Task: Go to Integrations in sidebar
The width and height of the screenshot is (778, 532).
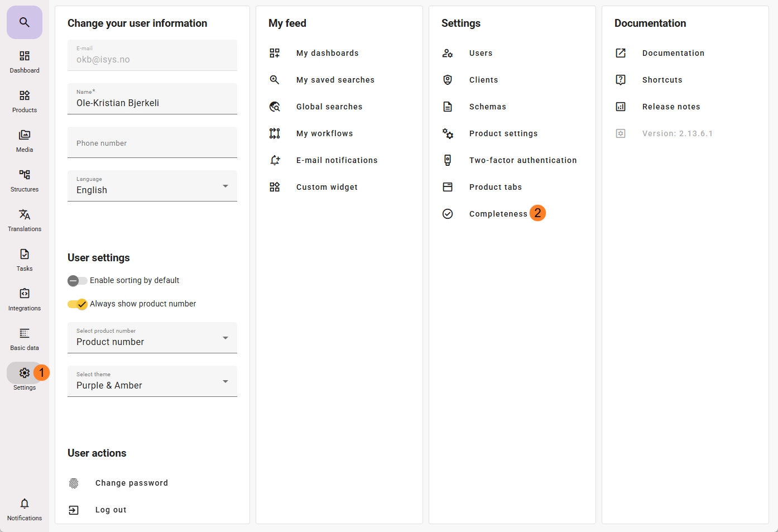Action: pyautogui.click(x=25, y=294)
